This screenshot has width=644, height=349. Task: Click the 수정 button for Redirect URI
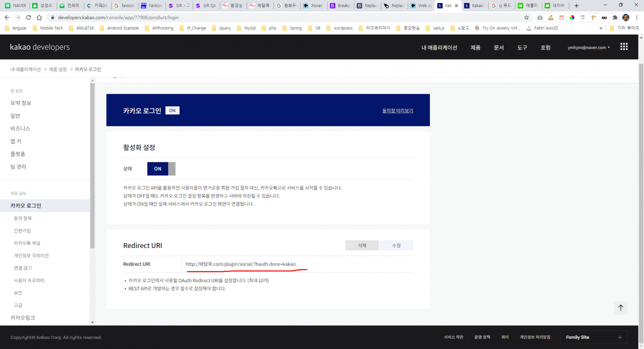(x=396, y=246)
